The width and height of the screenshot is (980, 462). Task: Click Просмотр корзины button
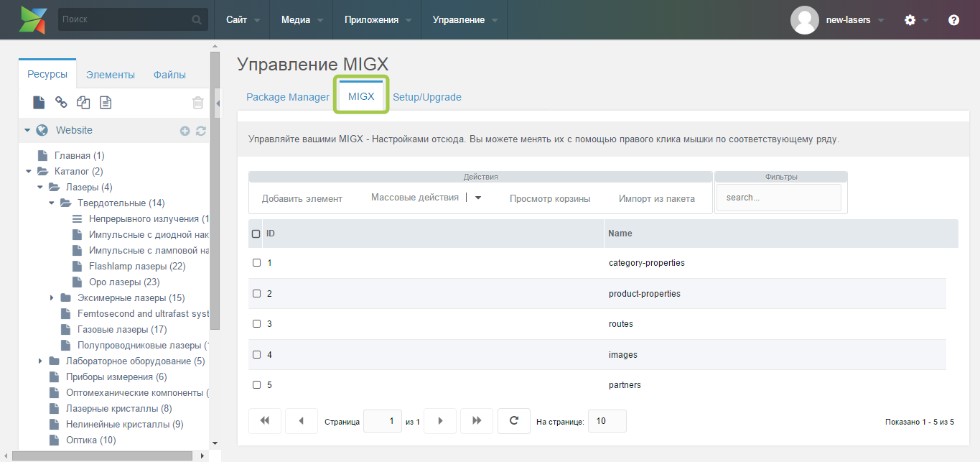(x=550, y=198)
